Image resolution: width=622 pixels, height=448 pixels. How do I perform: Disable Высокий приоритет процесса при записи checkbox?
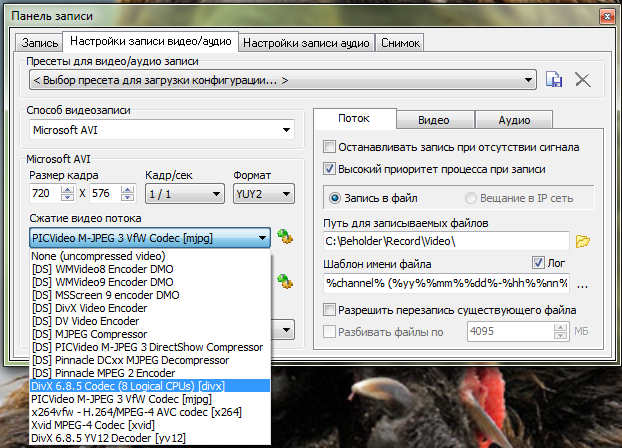(329, 169)
